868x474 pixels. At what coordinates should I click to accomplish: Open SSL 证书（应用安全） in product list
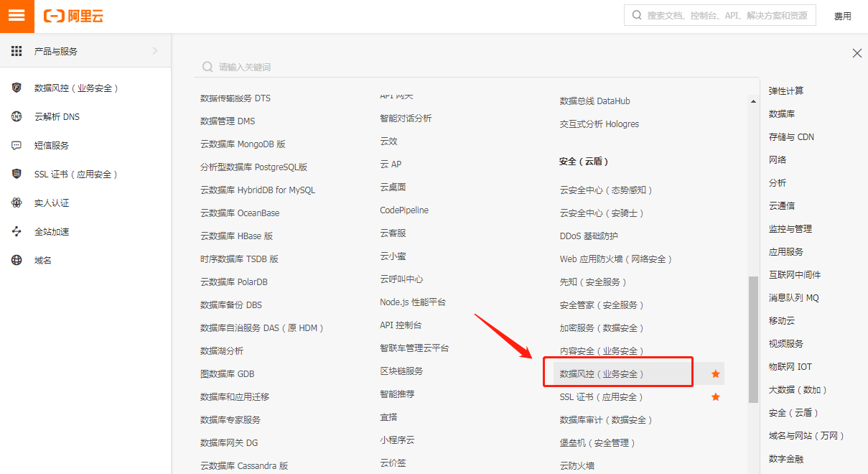pos(602,396)
